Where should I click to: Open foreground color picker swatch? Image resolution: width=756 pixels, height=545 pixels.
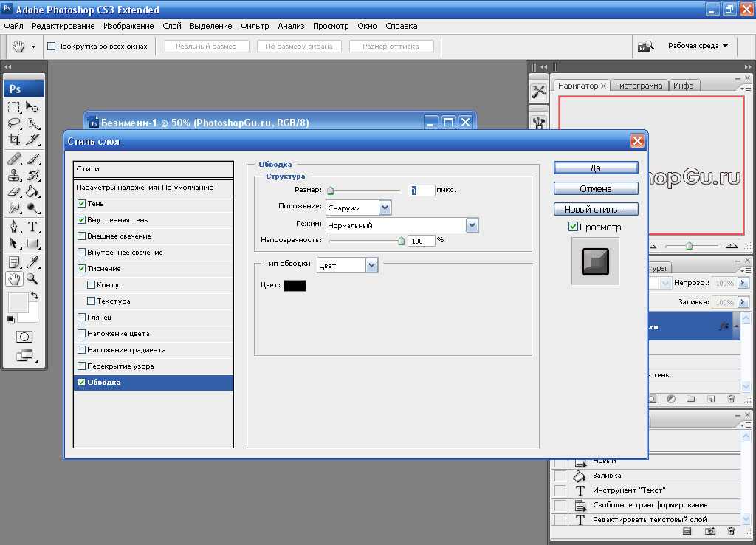click(x=18, y=303)
